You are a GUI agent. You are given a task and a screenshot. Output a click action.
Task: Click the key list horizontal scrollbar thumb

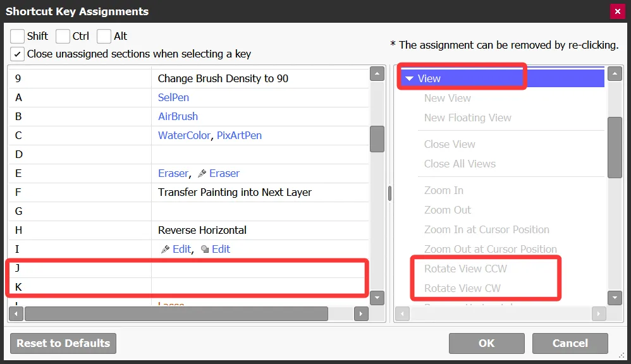coord(176,313)
